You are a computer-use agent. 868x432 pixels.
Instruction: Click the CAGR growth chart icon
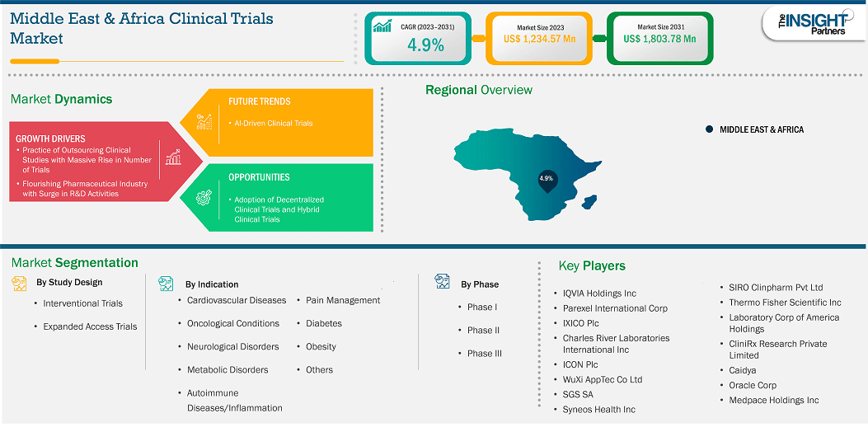382,26
